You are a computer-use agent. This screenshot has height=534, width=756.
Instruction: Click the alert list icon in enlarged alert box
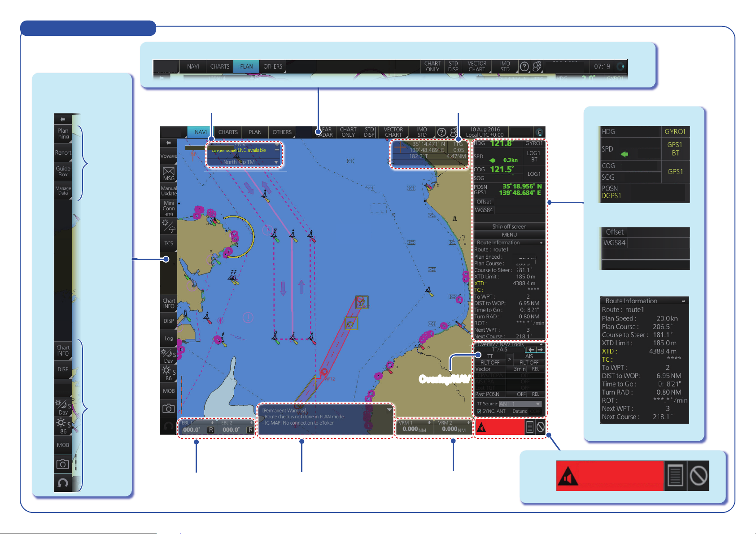(675, 475)
